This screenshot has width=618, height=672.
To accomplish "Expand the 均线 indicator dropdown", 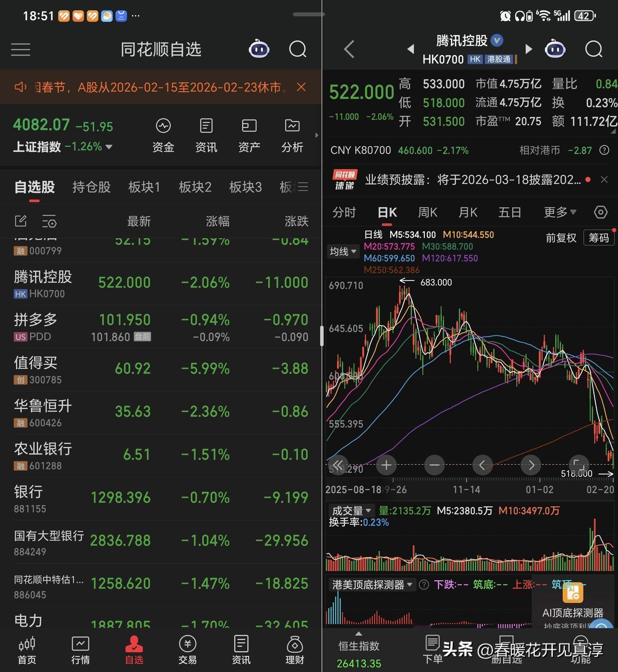I will (x=343, y=252).
